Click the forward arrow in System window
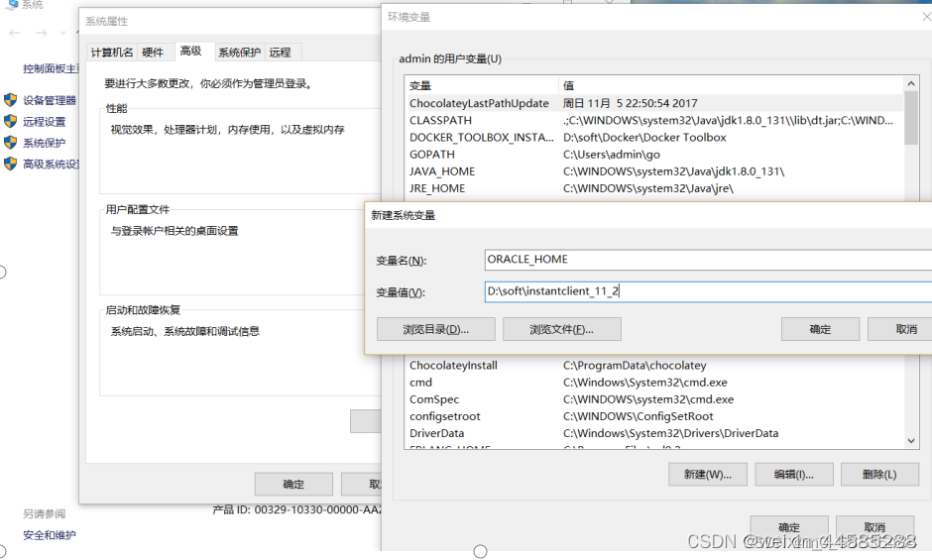This screenshot has width=932, height=560. click(42, 33)
